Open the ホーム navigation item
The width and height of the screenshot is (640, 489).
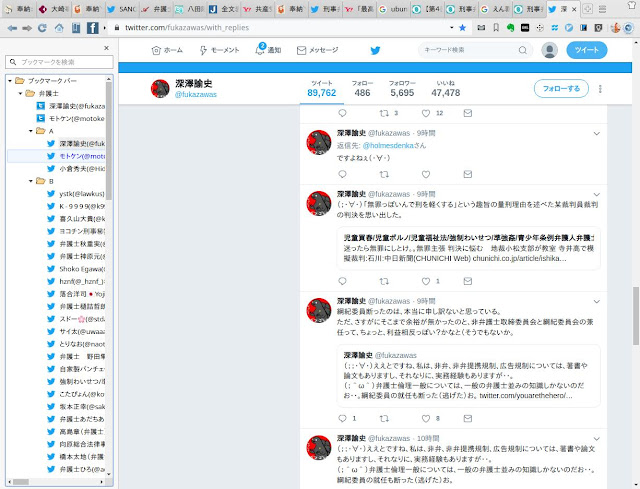pos(167,50)
